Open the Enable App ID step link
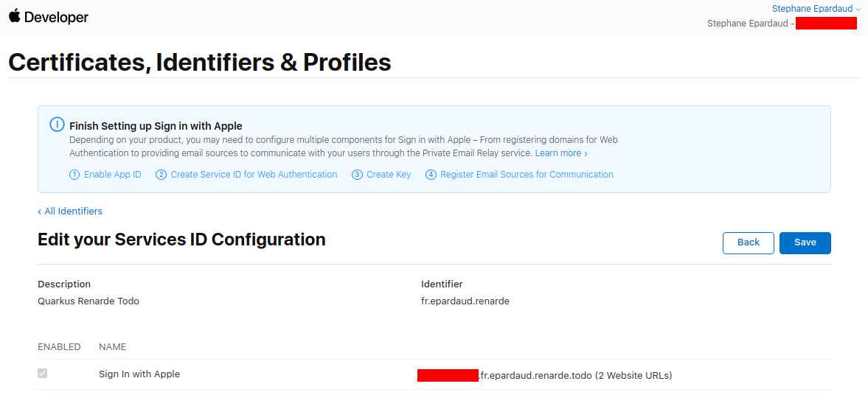This screenshot has width=868, height=395. coord(112,175)
